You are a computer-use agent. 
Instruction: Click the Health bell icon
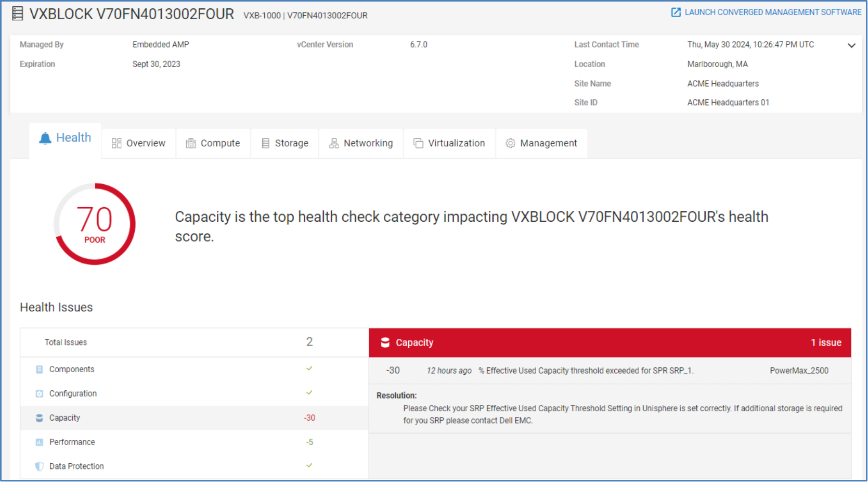pos(45,138)
